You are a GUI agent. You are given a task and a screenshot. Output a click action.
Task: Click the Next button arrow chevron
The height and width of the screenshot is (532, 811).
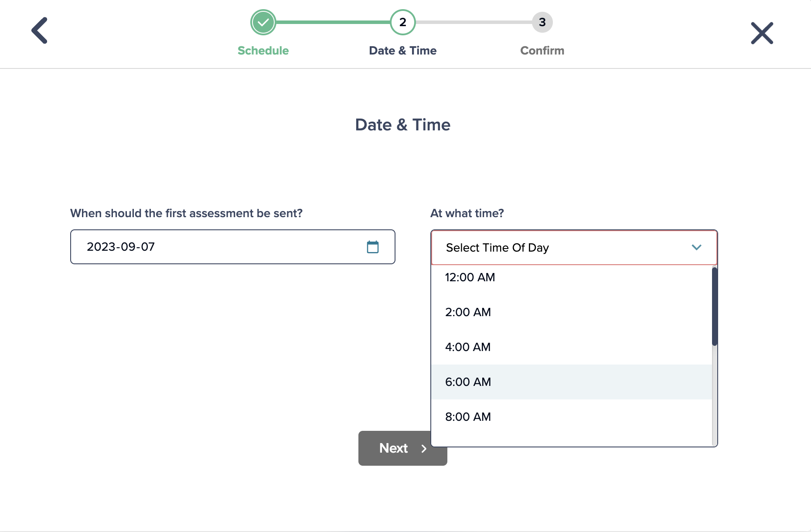tap(423, 449)
